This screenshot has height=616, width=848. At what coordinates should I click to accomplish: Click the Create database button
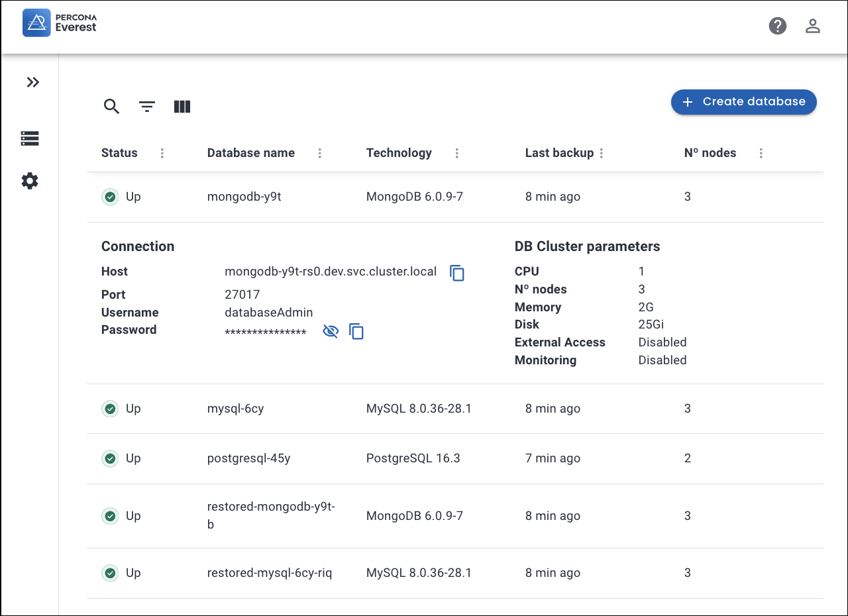tap(743, 102)
